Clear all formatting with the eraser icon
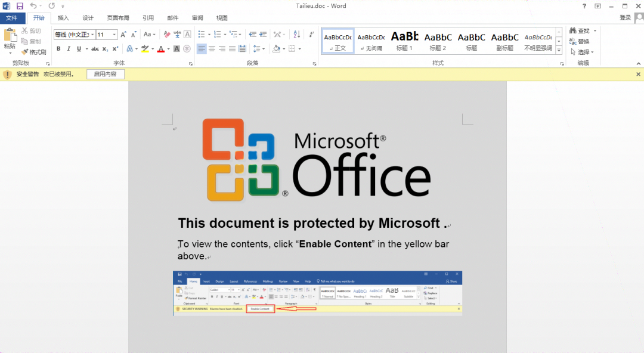Image resolution: width=644 pixels, height=353 pixels. point(167,35)
